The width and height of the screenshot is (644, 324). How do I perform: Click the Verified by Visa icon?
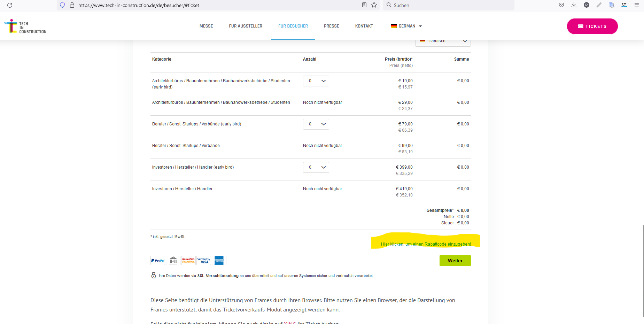click(204, 261)
